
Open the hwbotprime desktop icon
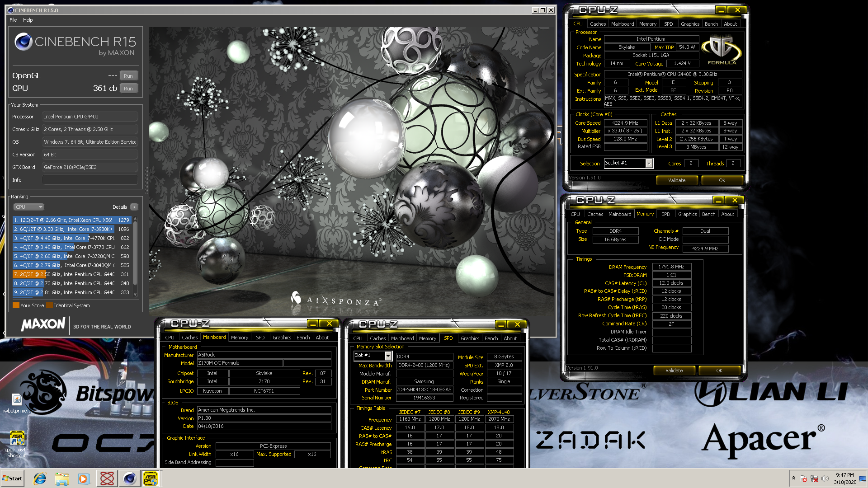tap(17, 404)
